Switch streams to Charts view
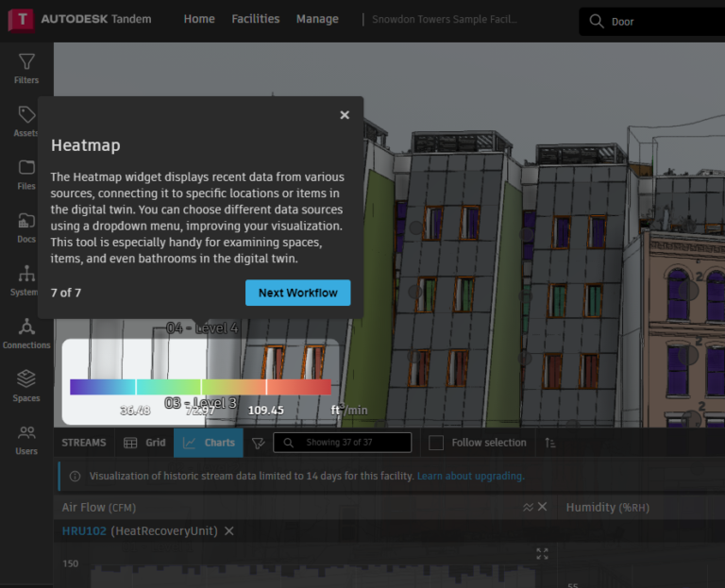 click(209, 443)
